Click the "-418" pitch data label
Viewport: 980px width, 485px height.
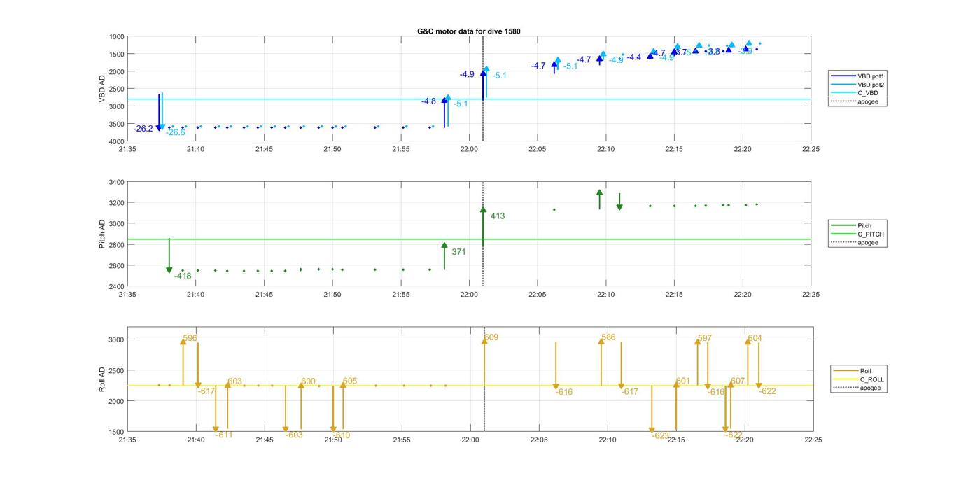tap(183, 276)
